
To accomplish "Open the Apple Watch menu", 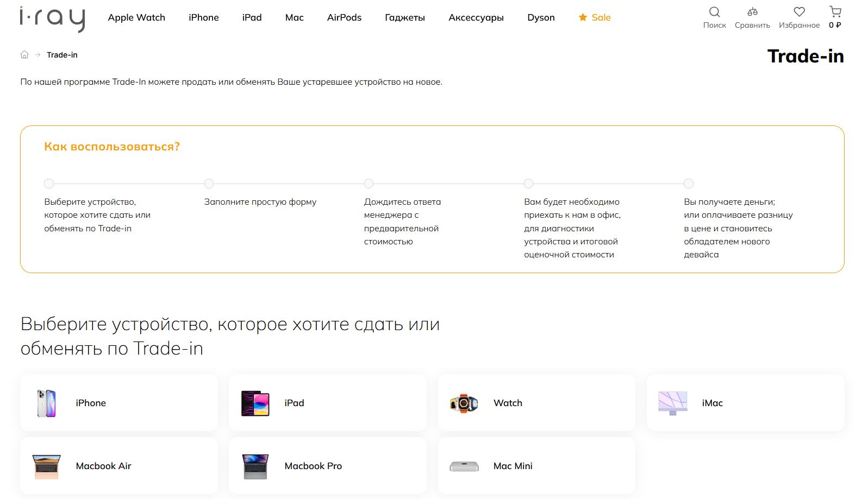I will click(x=136, y=17).
